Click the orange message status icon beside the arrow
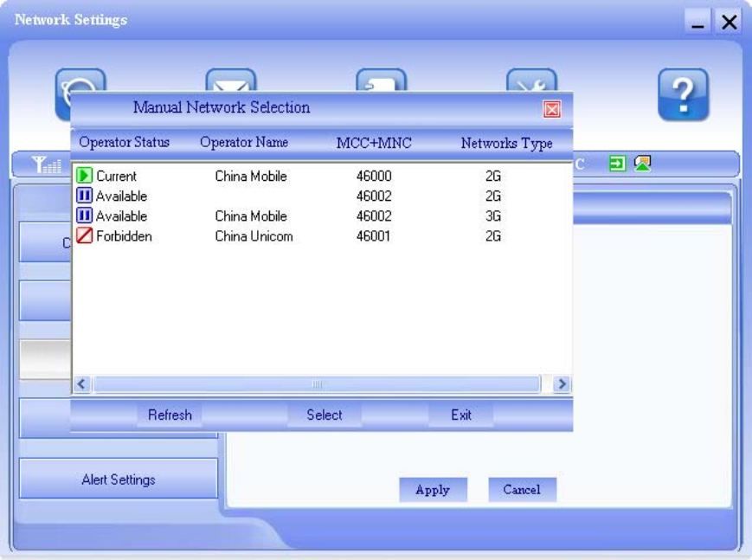This screenshot has width=752, height=560. [x=643, y=164]
